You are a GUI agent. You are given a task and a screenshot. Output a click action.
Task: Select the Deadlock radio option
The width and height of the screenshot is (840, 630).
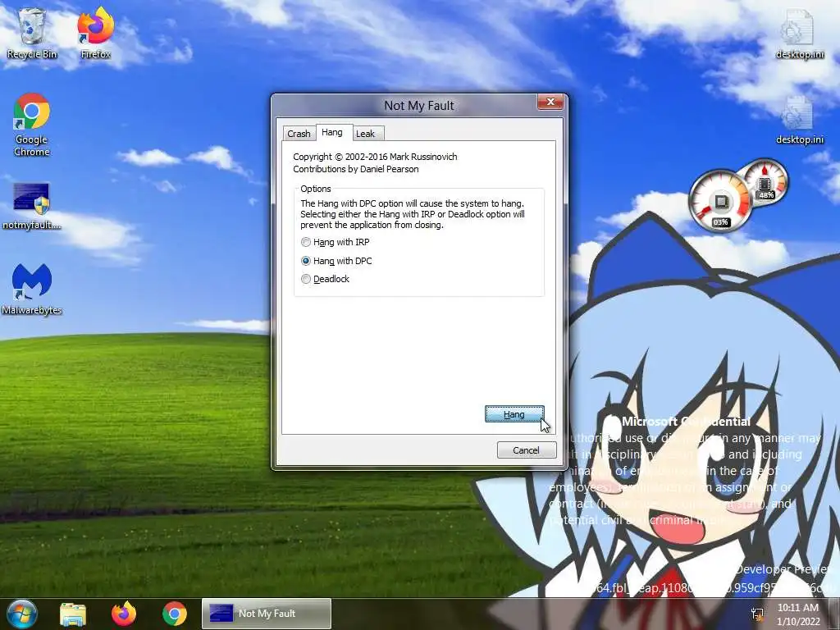[325, 279]
